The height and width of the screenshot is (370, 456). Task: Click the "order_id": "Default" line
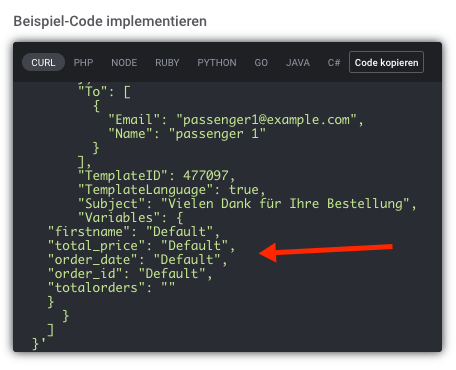point(130,274)
